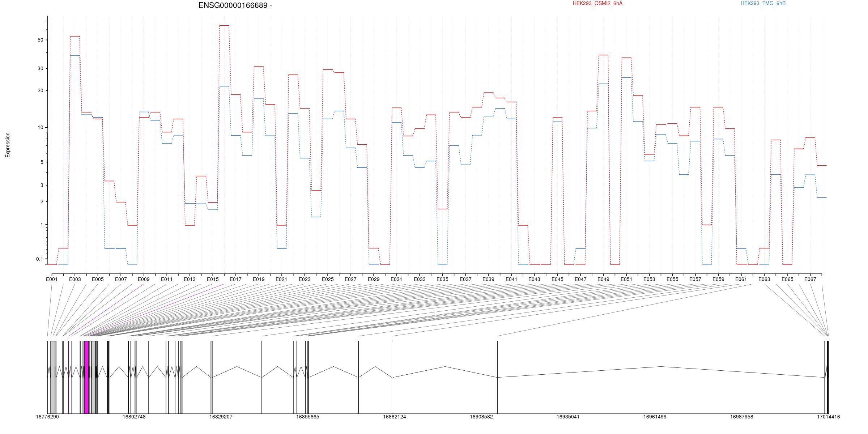Click exon label E009
868x434 pixels.
pos(144,279)
